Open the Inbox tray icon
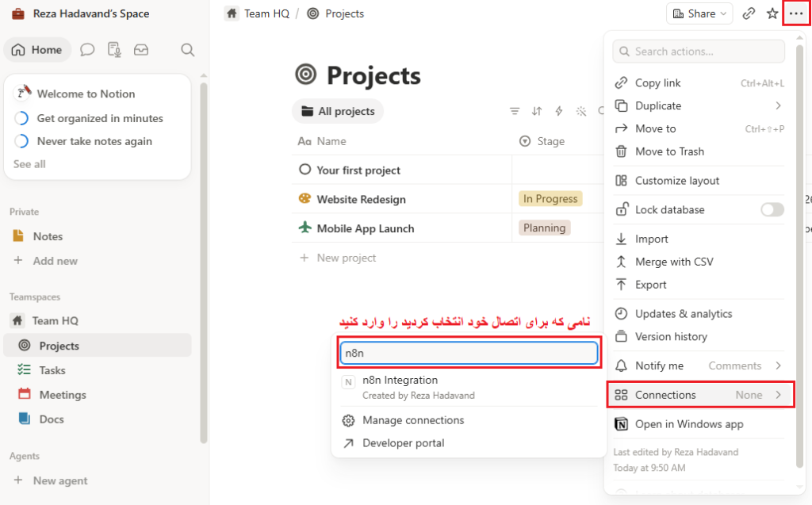 click(x=141, y=50)
